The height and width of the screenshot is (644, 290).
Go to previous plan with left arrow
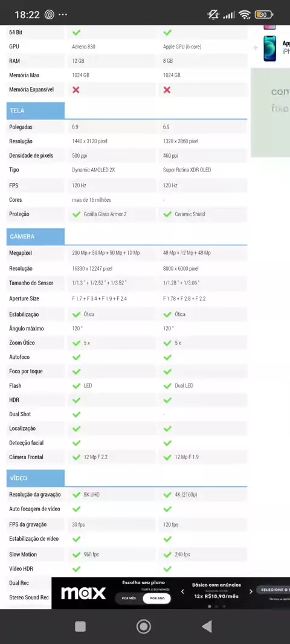[x=182, y=591]
